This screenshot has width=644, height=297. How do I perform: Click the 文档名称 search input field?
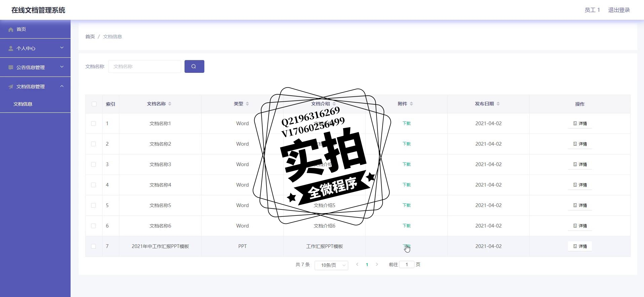[x=145, y=66]
